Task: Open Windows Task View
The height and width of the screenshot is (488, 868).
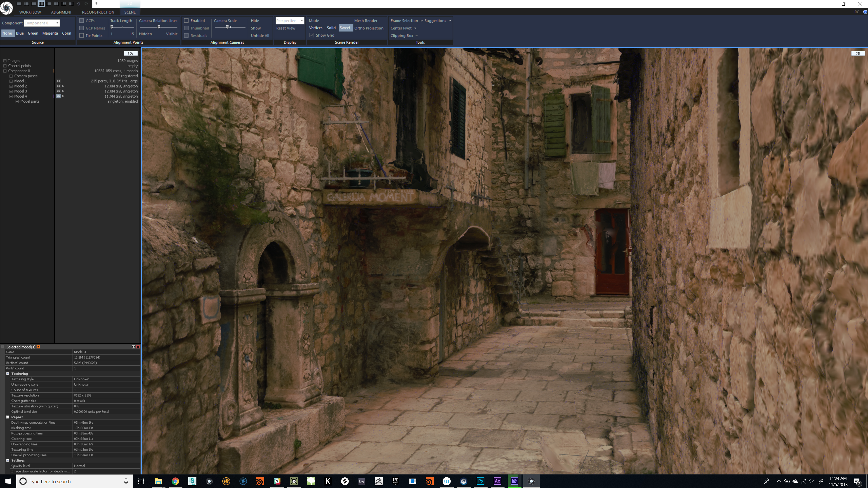Action: point(141,481)
